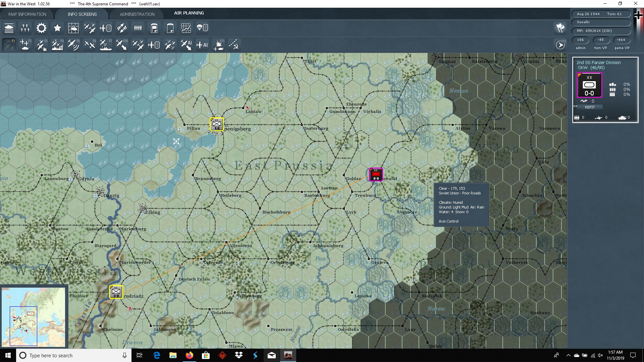The height and width of the screenshot is (362, 644).
Task: Select the F3 ground attack directive icon
Action: coord(41,45)
